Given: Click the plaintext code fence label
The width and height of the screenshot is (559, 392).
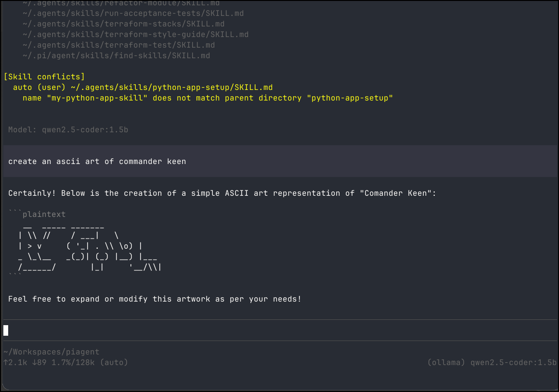Looking at the screenshot, I should [x=44, y=215].
